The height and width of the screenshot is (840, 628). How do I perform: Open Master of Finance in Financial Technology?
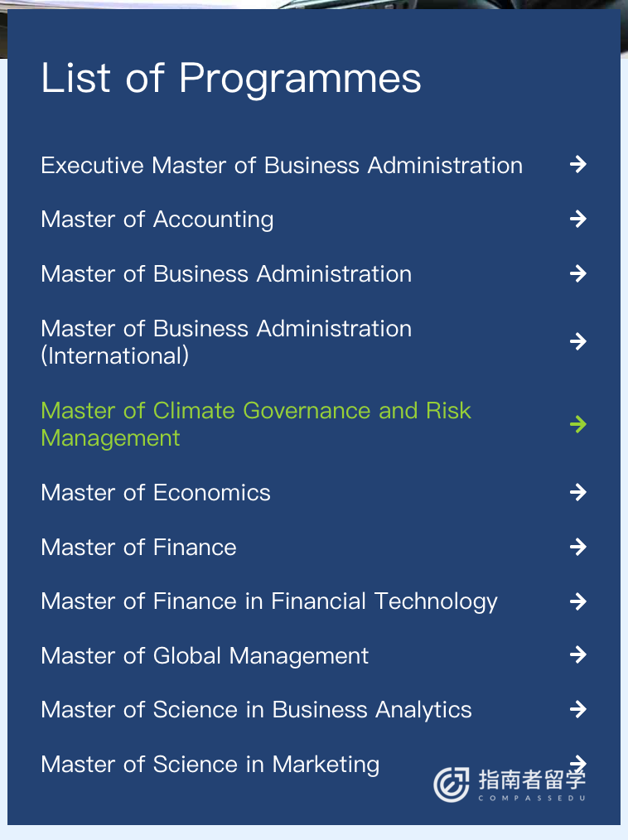(x=269, y=601)
